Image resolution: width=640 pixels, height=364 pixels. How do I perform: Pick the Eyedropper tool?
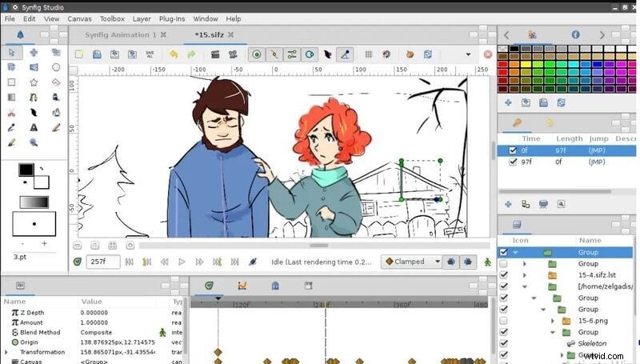(11, 128)
